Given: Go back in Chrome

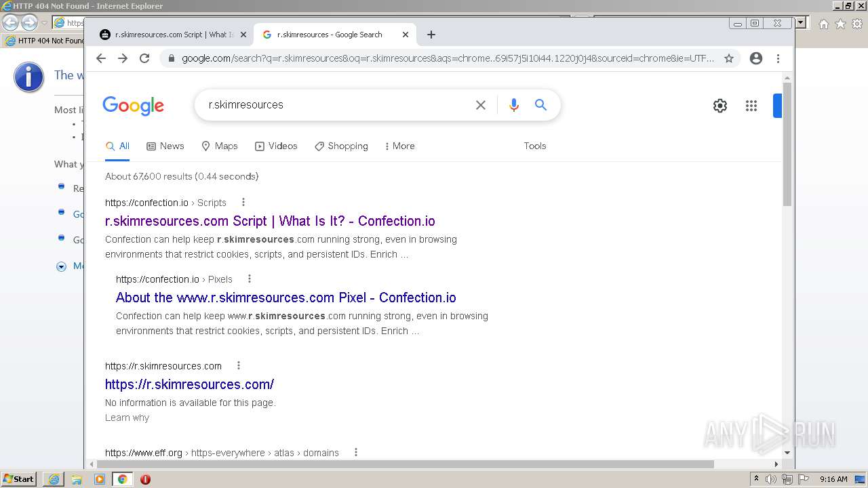Looking at the screenshot, I should click(101, 58).
